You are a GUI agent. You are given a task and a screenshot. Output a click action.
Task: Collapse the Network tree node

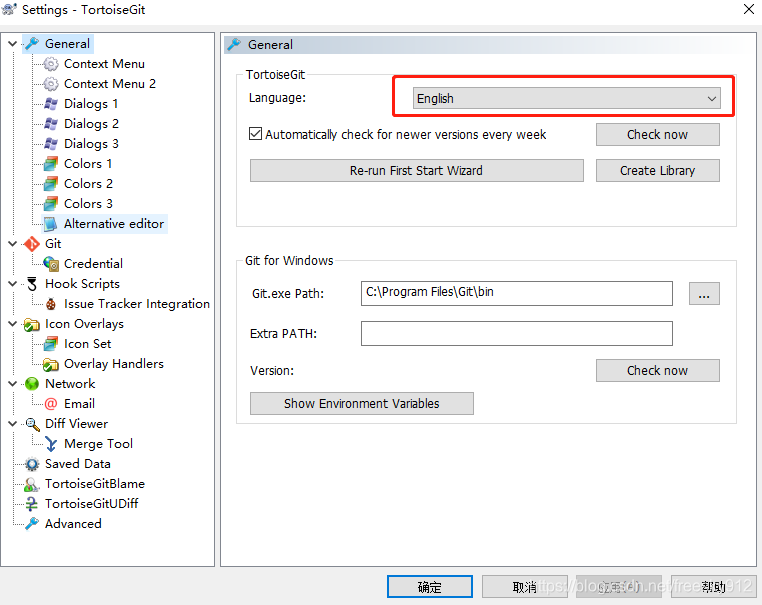(x=13, y=383)
